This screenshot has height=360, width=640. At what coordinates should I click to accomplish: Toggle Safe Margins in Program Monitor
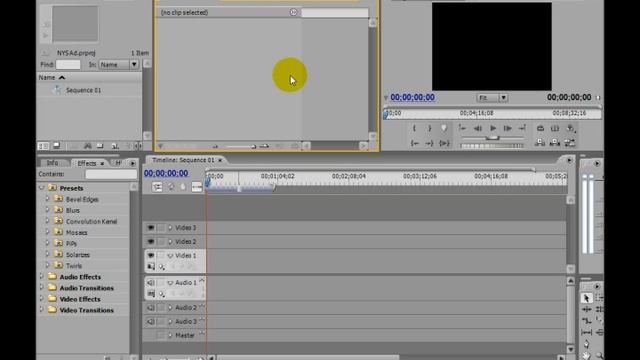pos(555,129)
